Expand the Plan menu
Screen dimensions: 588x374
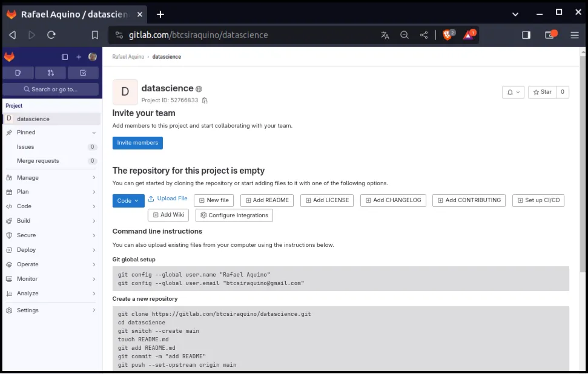tap(51, 192)
